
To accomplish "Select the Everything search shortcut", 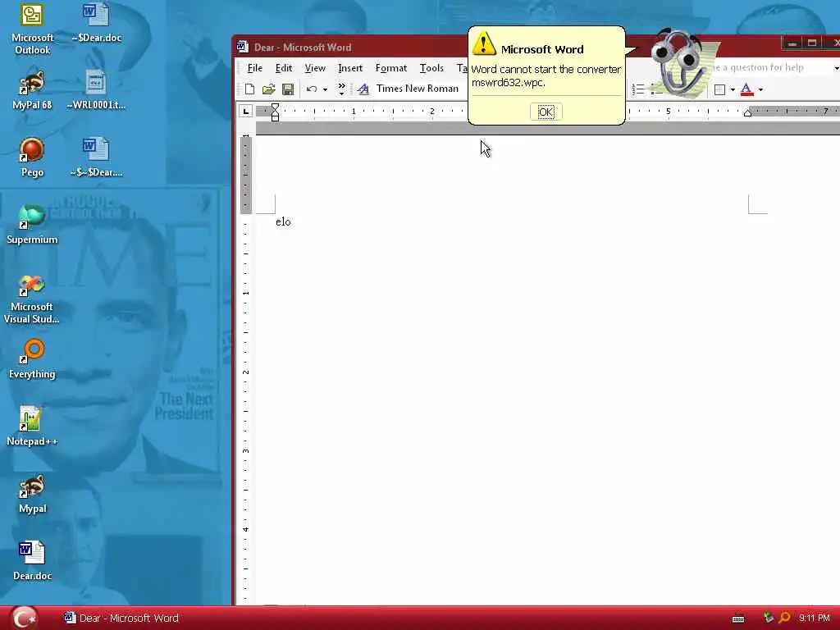I will pos(32,359).
